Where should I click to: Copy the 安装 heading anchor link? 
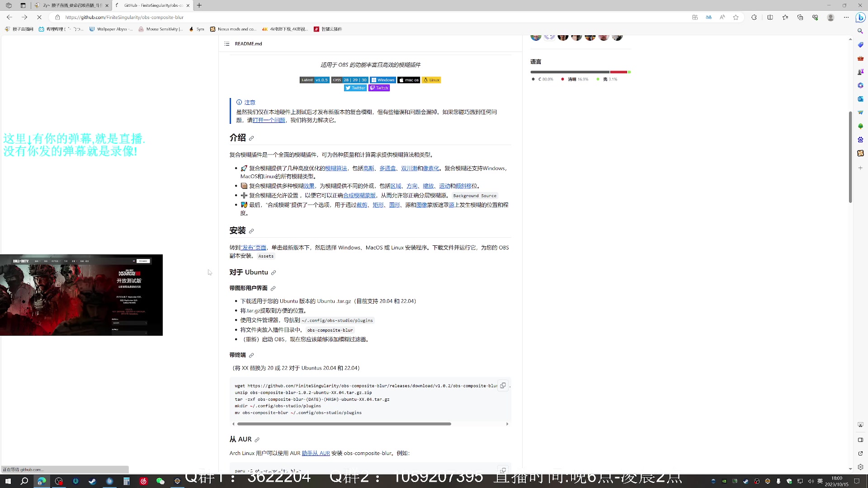coord(251,231)
